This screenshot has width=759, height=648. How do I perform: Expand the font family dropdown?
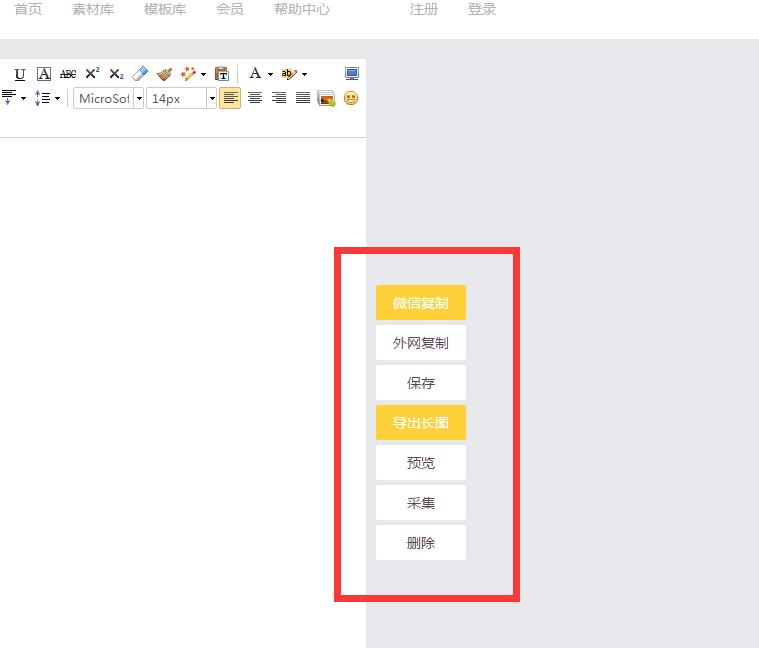139,98
